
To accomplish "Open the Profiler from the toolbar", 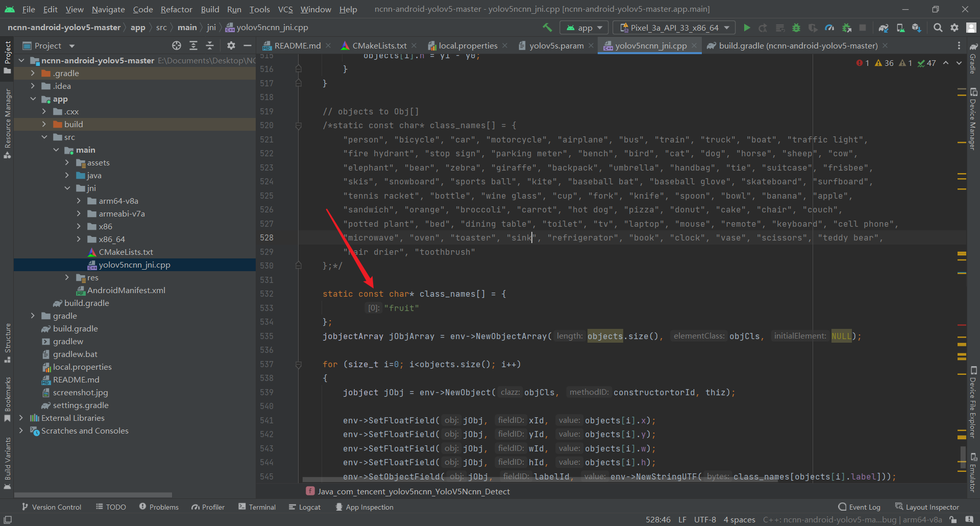I will [829, 28].
